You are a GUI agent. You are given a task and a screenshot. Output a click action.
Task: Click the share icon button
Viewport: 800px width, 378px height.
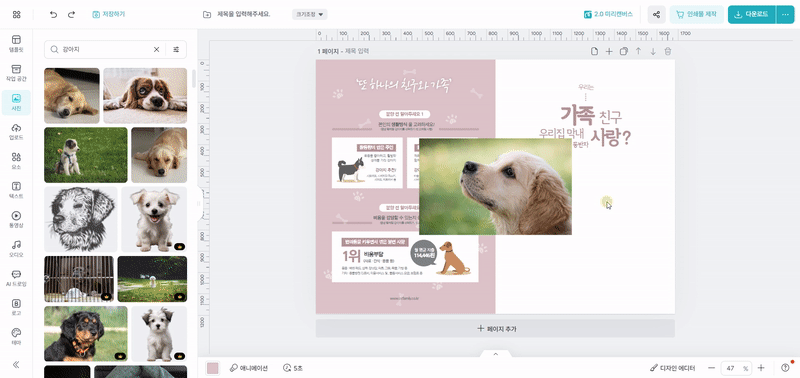click(x=657, y=14)
